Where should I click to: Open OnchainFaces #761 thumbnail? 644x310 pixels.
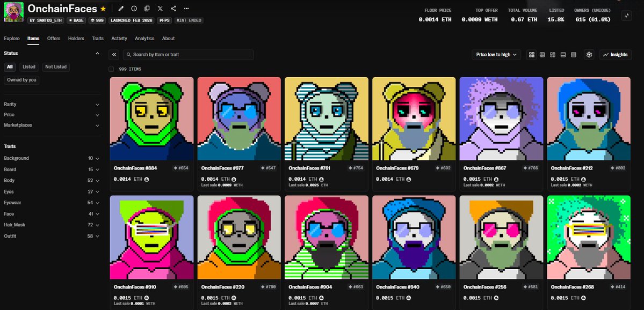pos(327,119)
